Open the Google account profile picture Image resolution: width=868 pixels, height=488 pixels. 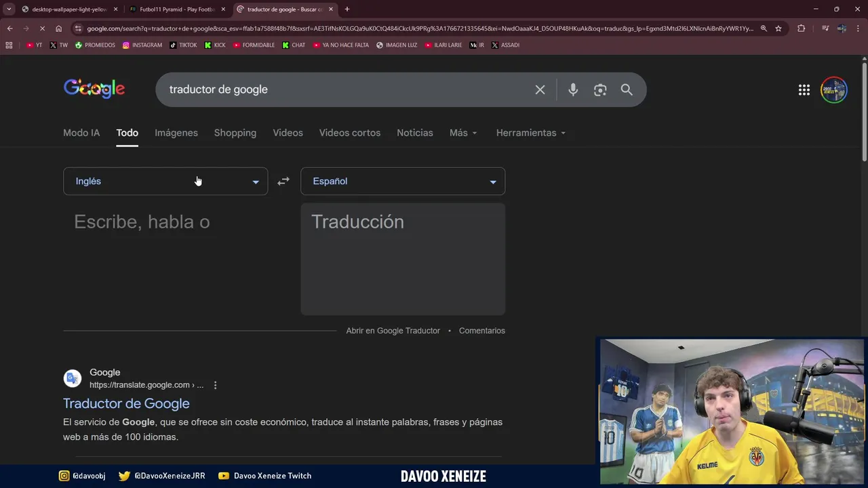[834, 89]
